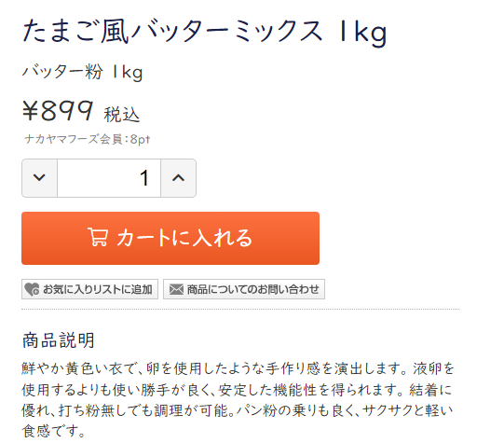504x443 pixels.
Task: Click the orange カートに入れる button
Action: coord(170,238)
